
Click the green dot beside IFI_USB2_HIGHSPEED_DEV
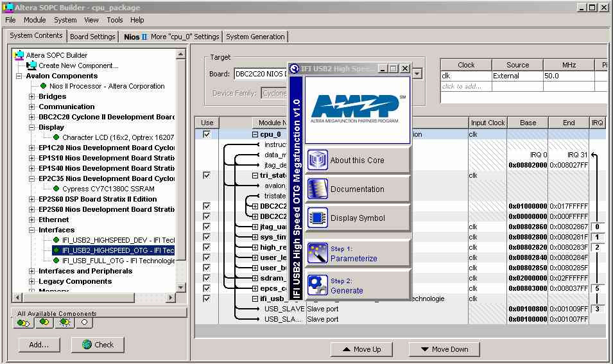coord(56,239)
